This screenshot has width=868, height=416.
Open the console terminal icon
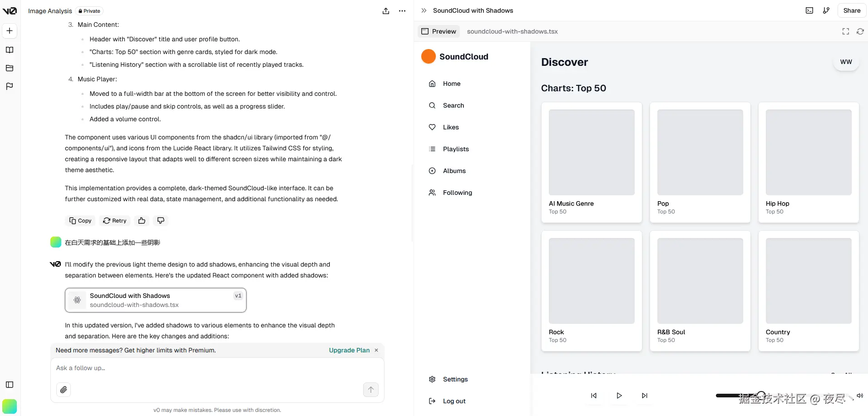pos(809,10)
